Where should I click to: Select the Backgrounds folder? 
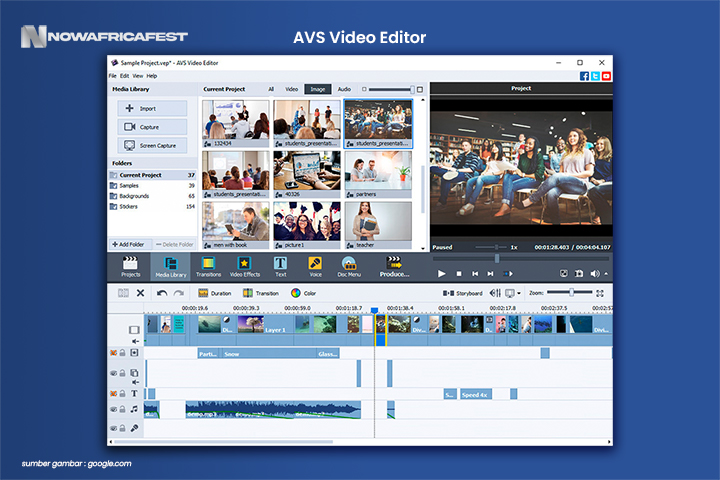click(152, 196)
